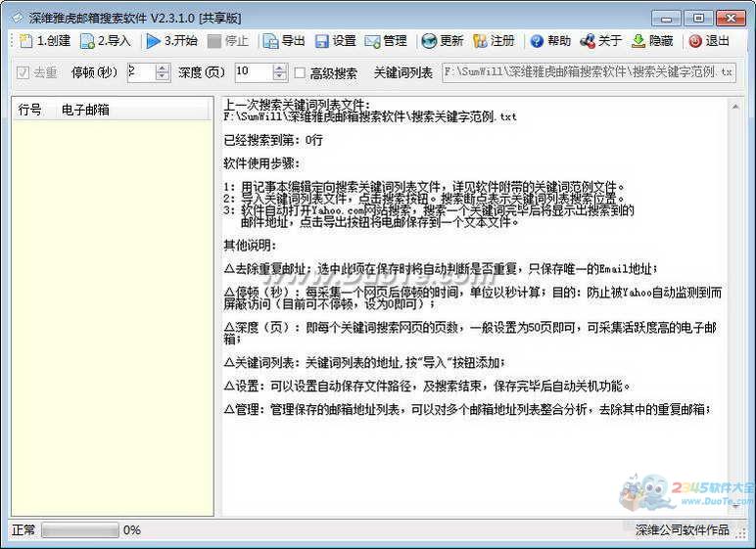The width and height of the screenshot is (756, 549).
Task: Decrease 深度(页) value with down arrow
Action: [280, 76]
